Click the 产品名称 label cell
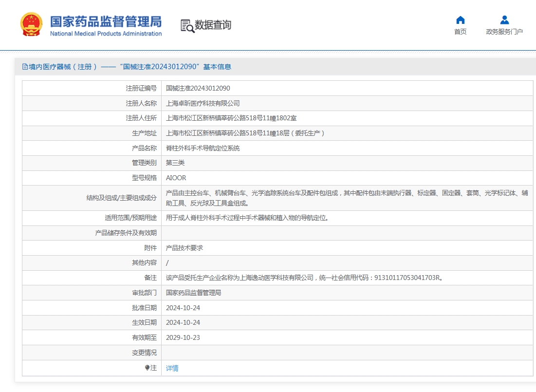Viewport: 536px width, 392px height. [92, 148]
